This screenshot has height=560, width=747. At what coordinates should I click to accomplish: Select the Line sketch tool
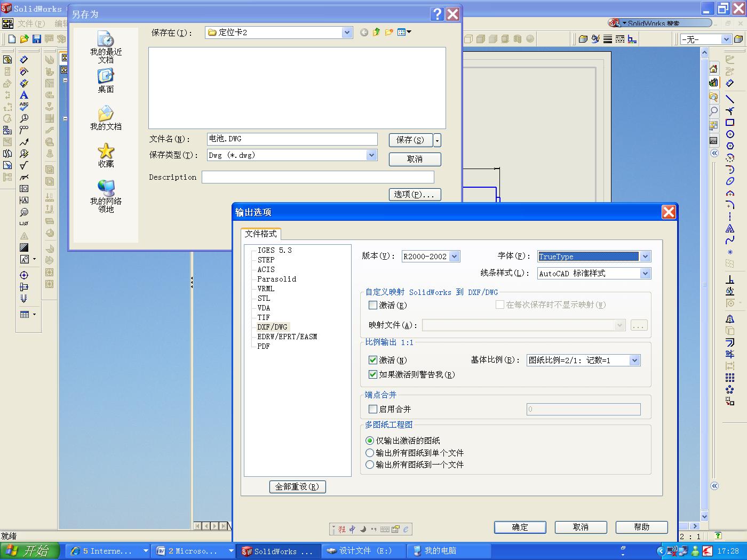(x=730, y=99)
